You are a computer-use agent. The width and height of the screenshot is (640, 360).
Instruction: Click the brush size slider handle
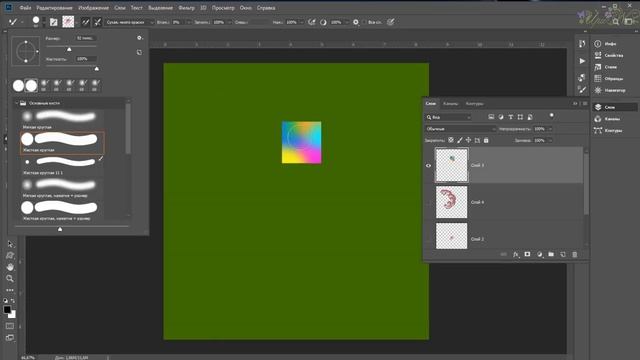(x=69, y=49)
